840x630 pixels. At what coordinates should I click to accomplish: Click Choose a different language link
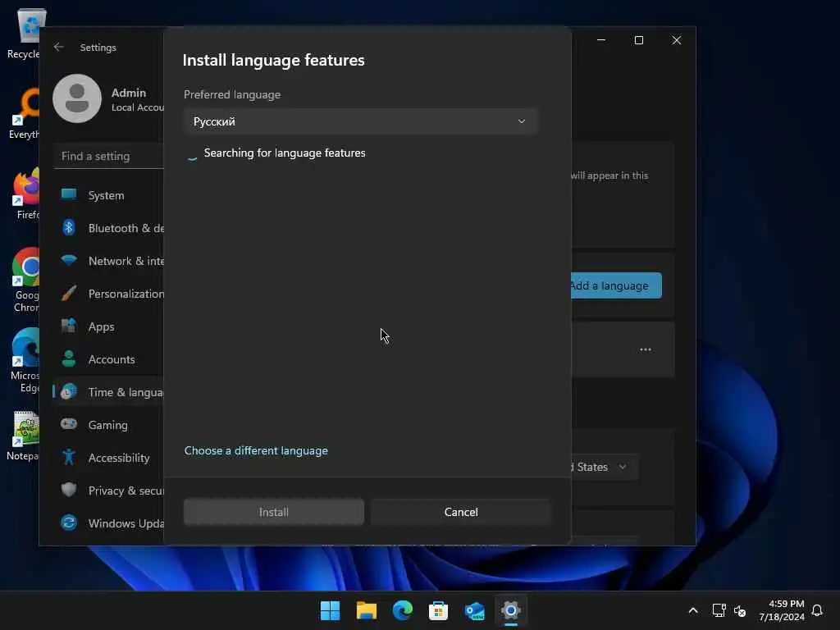256,450
